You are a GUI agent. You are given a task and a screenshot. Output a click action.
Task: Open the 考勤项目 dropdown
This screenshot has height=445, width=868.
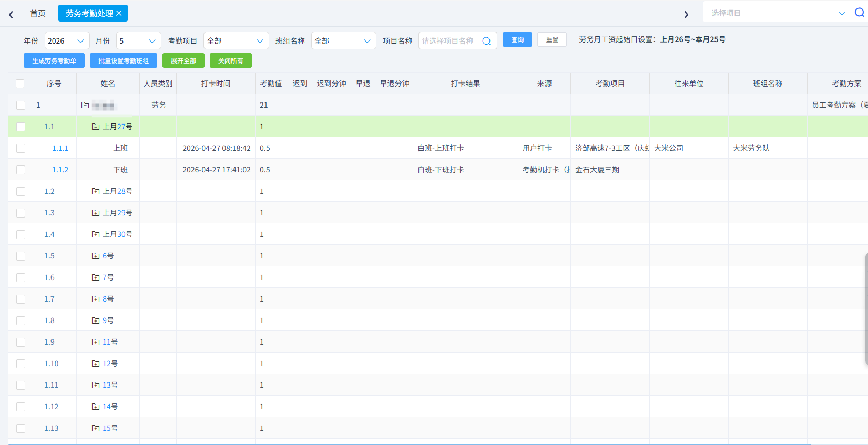(x=236, y=41)
